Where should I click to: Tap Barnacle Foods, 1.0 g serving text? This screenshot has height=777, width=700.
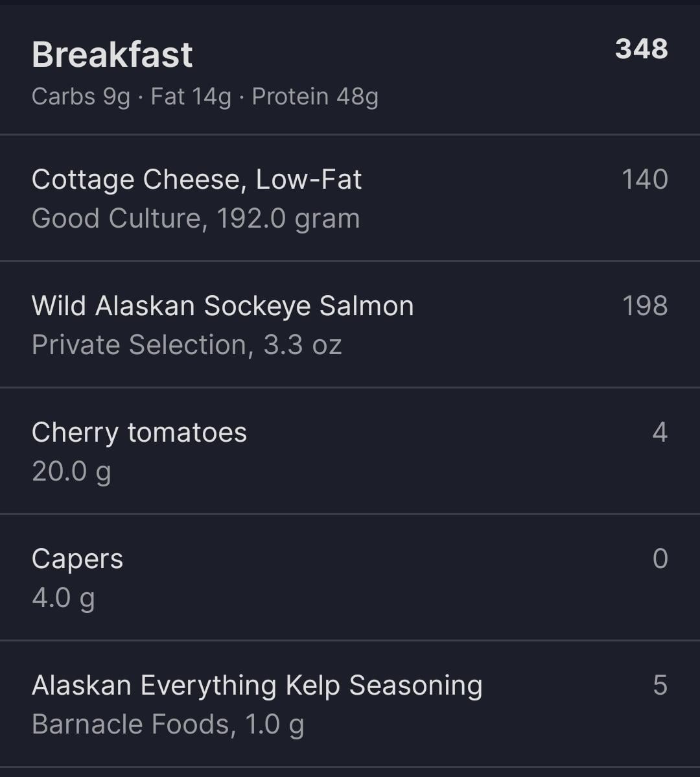168,724
